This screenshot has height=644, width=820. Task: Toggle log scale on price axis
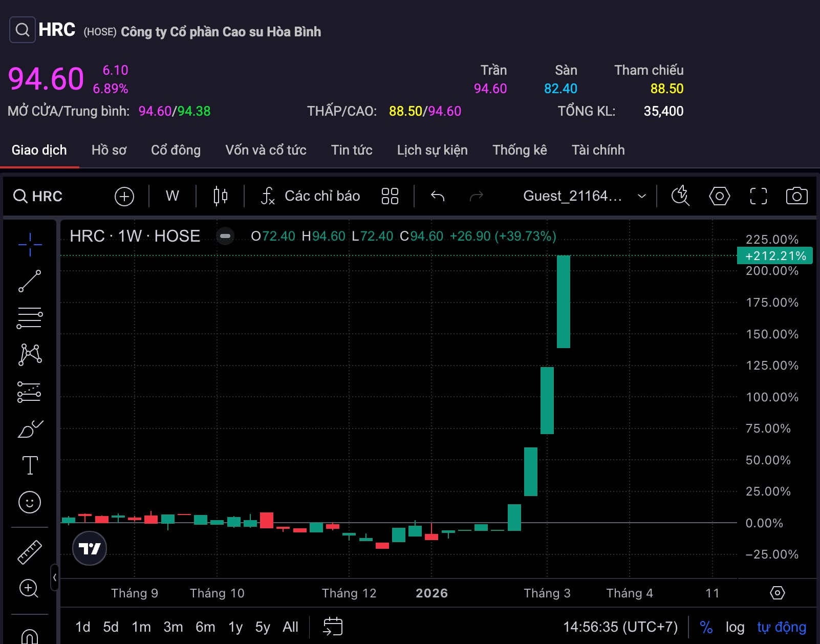point(735,627)
